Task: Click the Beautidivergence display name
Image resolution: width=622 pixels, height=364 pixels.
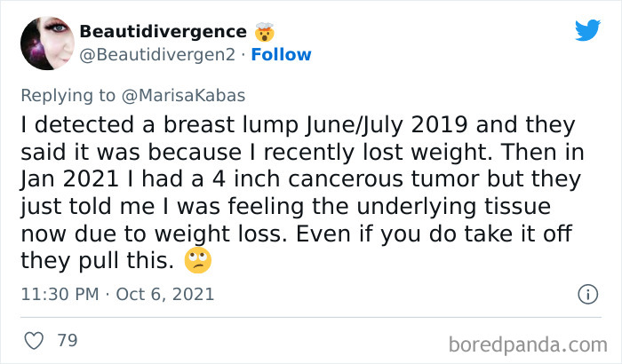Action: coord(162,32)
